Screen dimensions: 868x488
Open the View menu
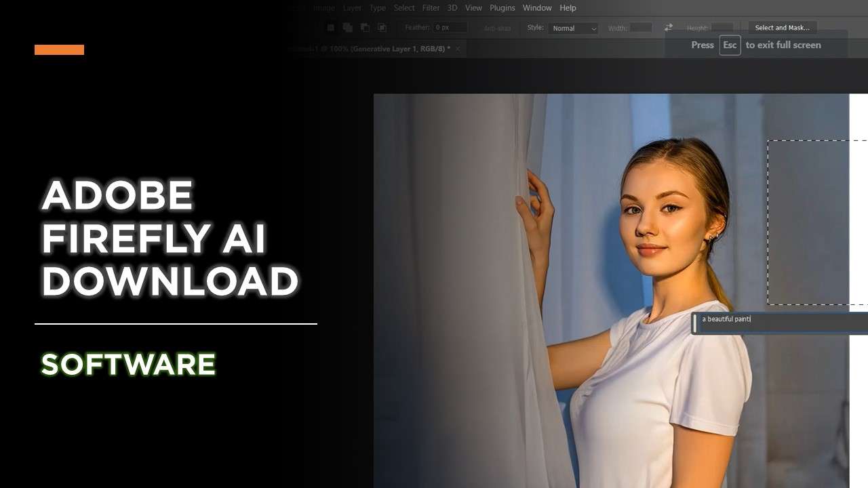473,8
